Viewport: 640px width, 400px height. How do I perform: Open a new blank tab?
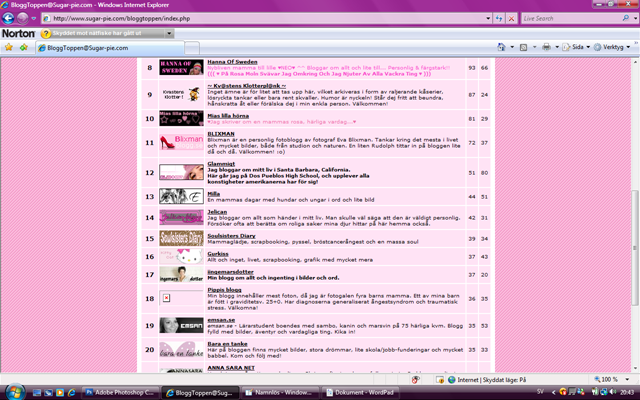[192, 48]
